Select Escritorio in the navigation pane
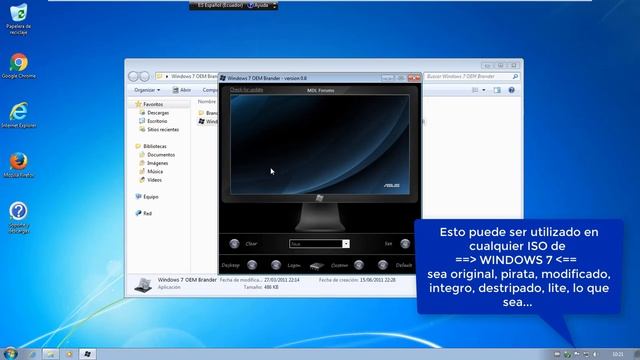Viewport: 640px width, 360px height. (x=157, y=121)
